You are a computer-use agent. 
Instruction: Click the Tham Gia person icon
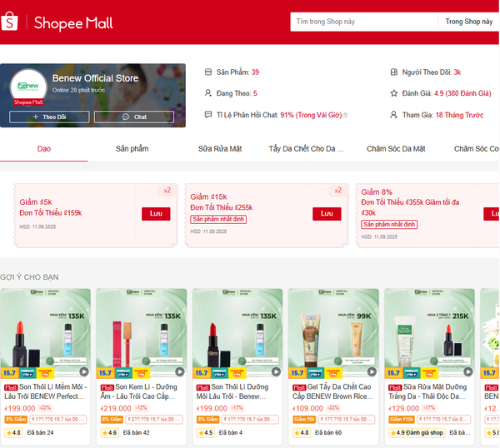click(394, 115)
